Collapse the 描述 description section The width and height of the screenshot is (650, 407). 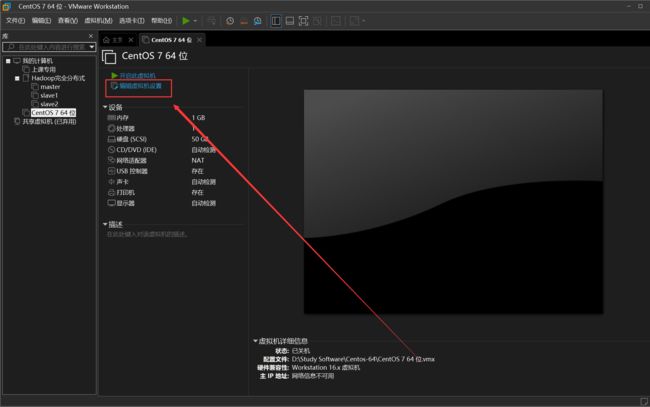click(x=105, y=224)
